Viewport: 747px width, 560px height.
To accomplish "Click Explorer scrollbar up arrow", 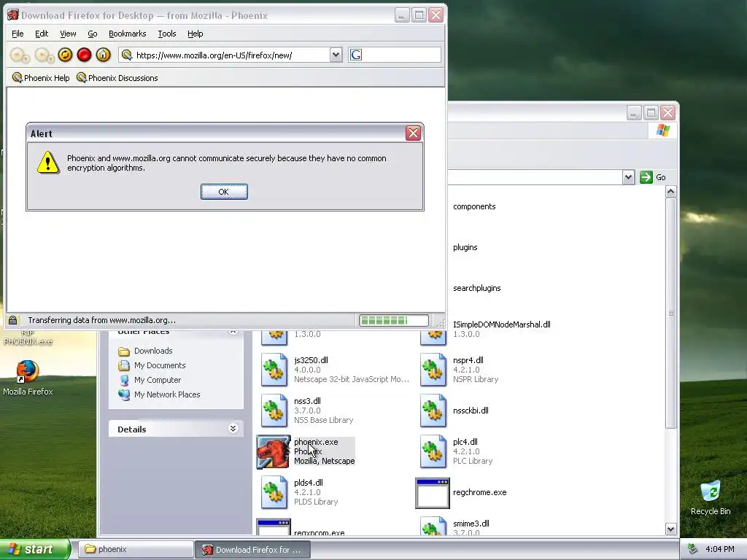I will (671, 192).
